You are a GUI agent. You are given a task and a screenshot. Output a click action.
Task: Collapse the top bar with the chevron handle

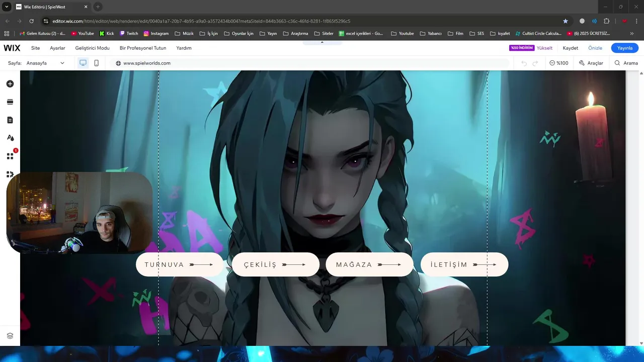coord(322,43)
